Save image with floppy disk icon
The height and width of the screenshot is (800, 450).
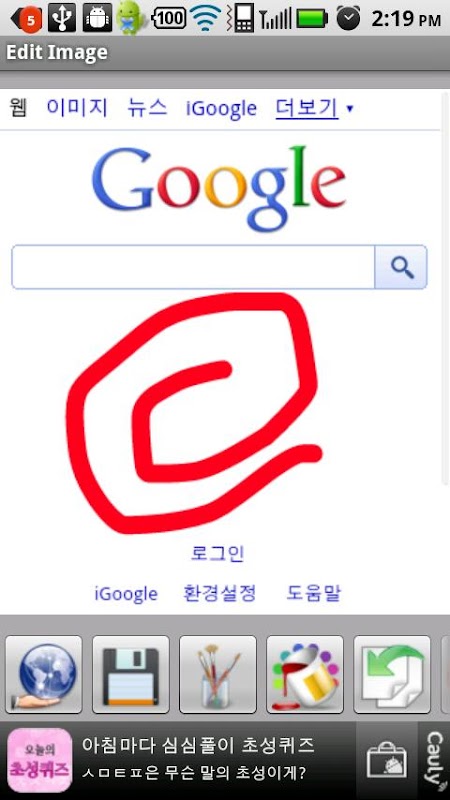coord(131,674)
